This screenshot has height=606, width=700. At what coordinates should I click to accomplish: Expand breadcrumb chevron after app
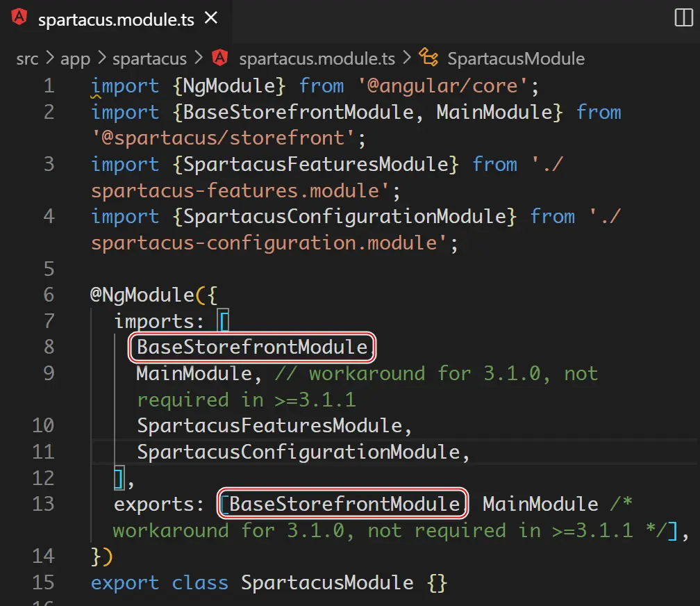(x=102, y=58)
